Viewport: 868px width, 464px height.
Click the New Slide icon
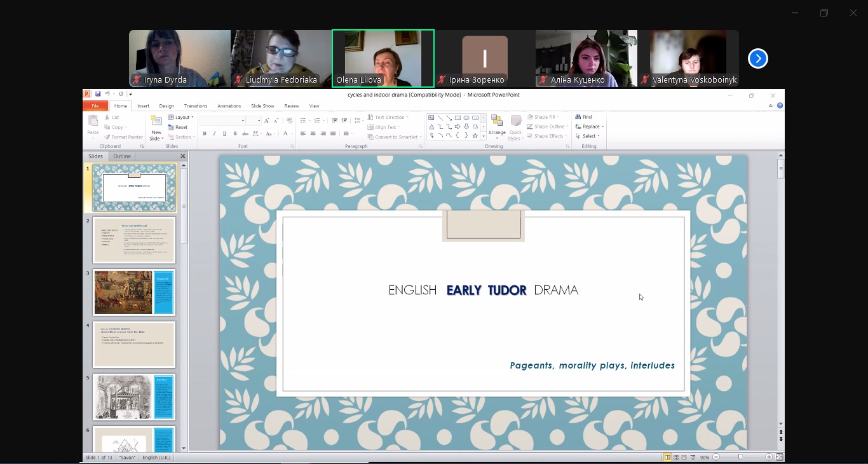coord(156,121)
